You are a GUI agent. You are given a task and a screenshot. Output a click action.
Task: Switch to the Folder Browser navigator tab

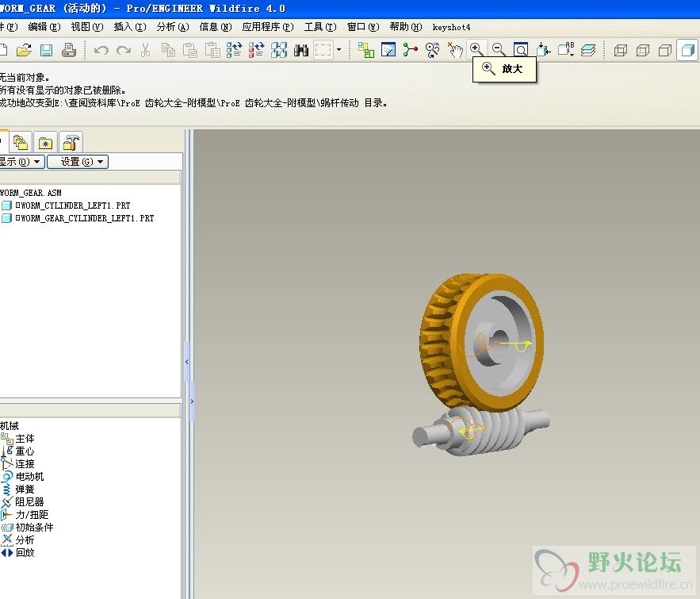pyautogui.click(x=21, y=143)
